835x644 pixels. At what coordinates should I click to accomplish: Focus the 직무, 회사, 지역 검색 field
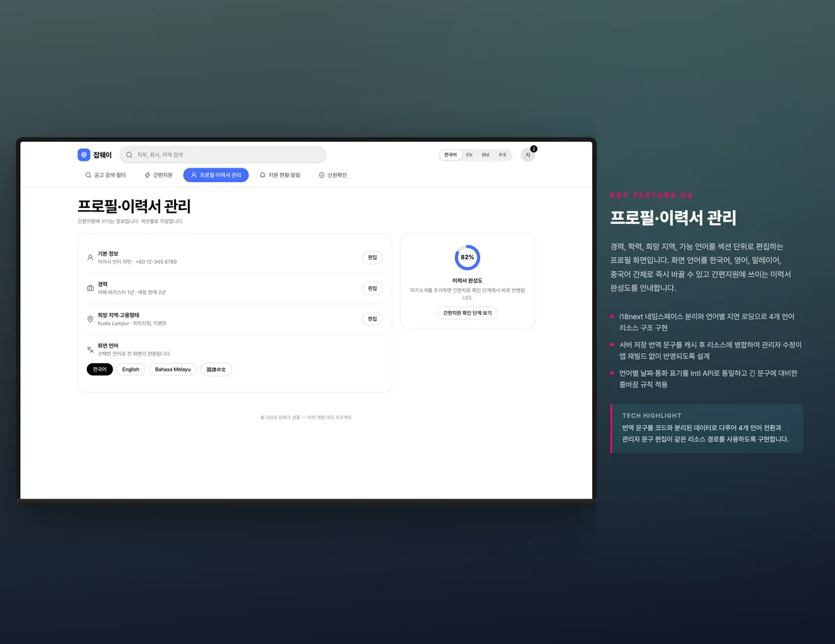click(223, 155)
